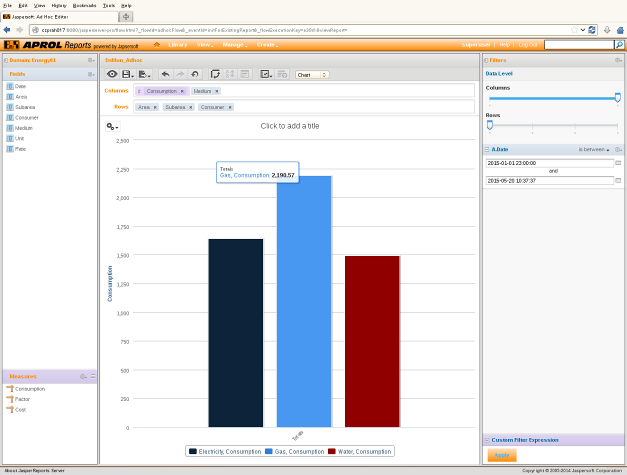Open the Chart view type dropdown
This screenshot has width=627, height=475.
click(x=312, y=75)
